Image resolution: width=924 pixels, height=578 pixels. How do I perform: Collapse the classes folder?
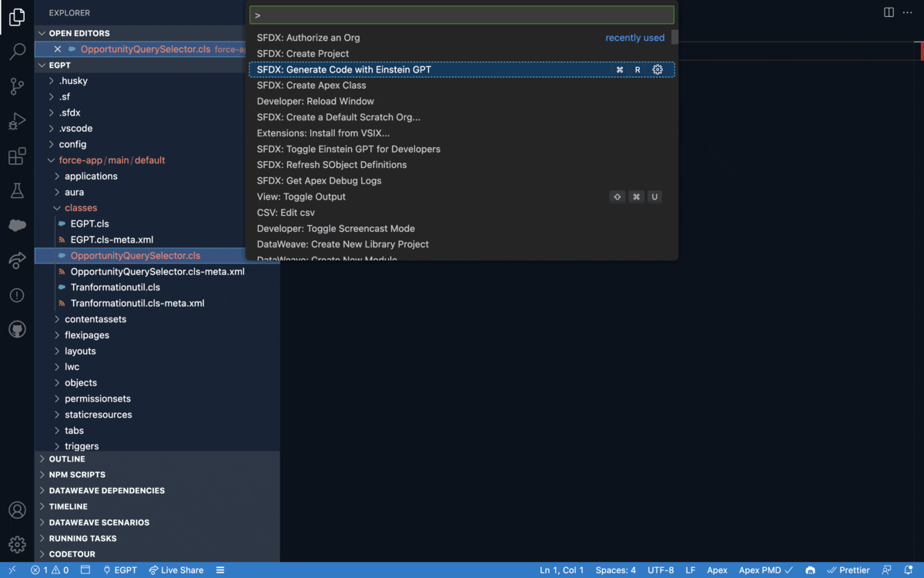[x=81, y=208]
